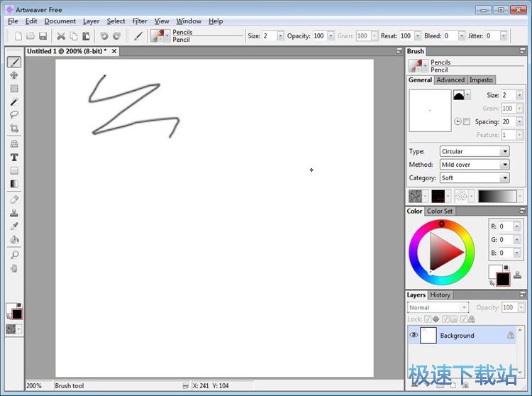Click the black foreground color swatch in Color panel
Image resolution: width=532 pixels, height=396 pixels.
(503, 279)
